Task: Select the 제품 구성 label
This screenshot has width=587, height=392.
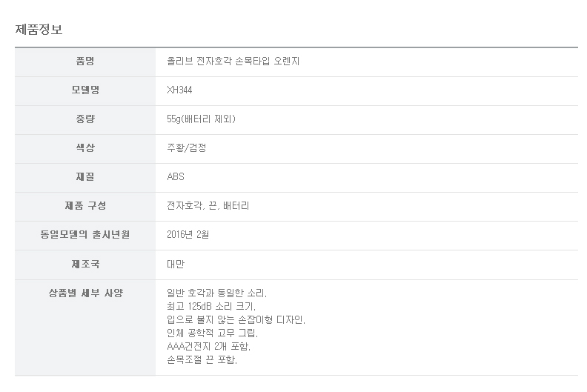Action: (85, 205)
